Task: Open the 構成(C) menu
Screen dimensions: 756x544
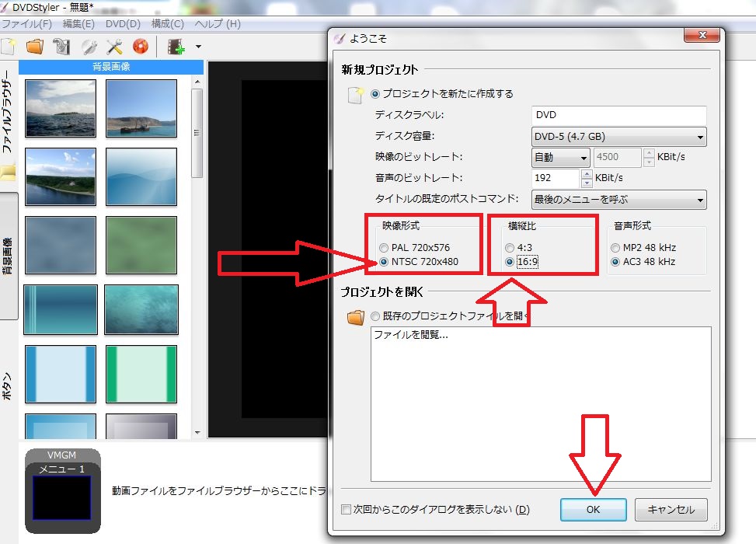Action: click(167, 23)
